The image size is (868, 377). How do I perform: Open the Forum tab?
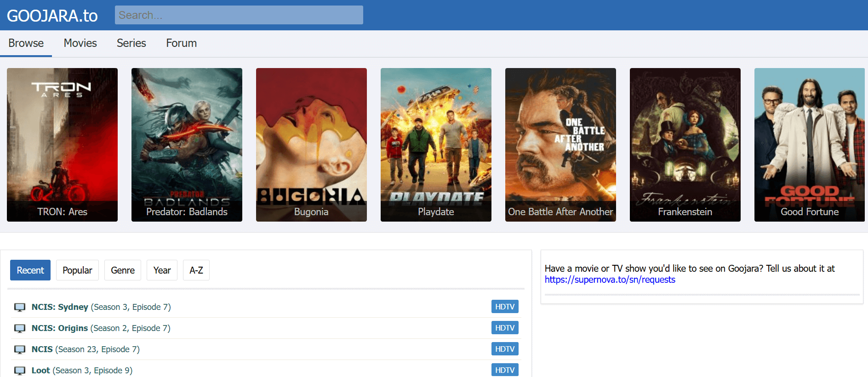click(x=181, y=43)
